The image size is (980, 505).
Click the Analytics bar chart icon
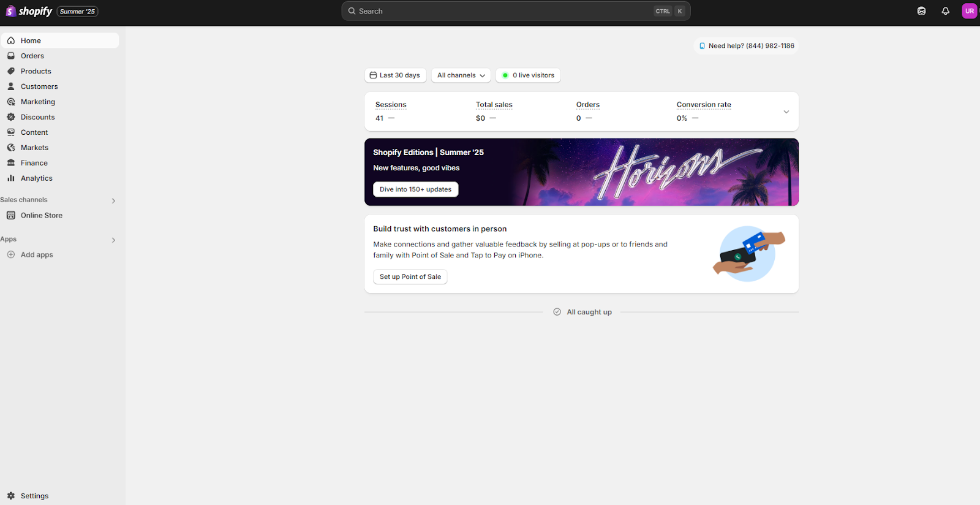(x=11, y=178)
